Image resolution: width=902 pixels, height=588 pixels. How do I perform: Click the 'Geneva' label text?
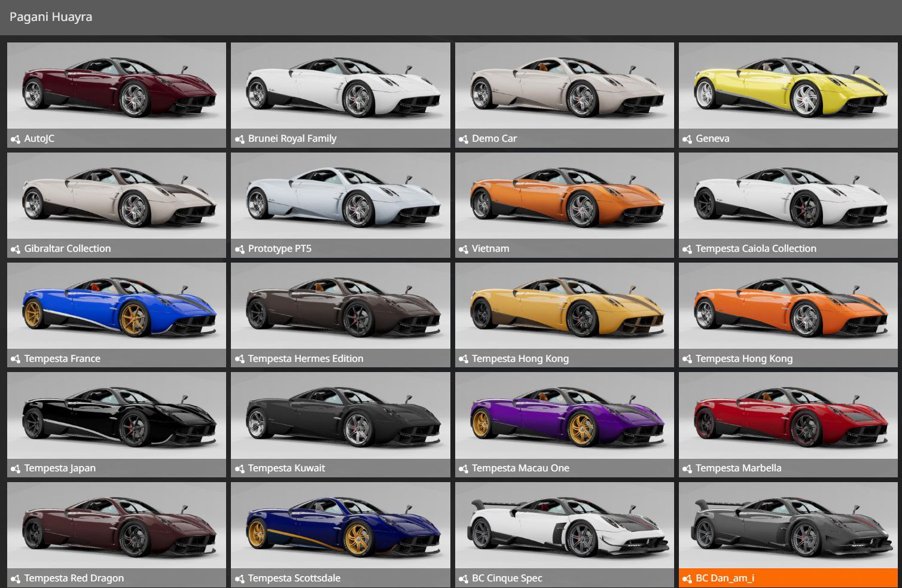[713, 139]
